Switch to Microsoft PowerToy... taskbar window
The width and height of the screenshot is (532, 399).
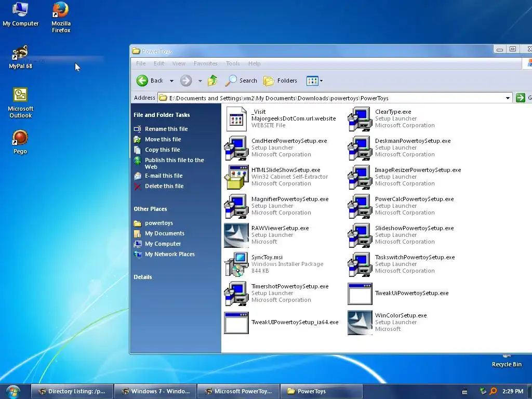[238, 391]
